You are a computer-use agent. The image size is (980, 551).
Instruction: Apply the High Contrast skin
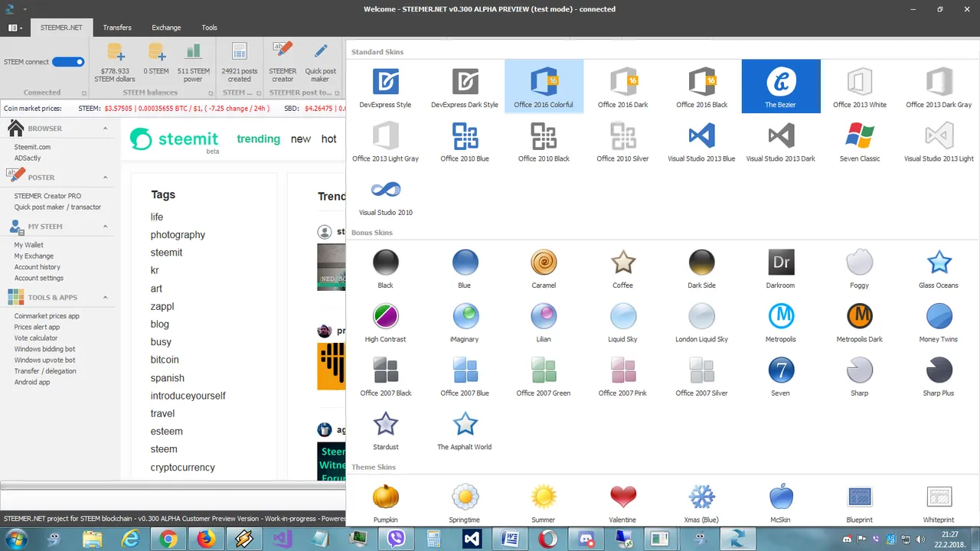[x=385, y=321]
